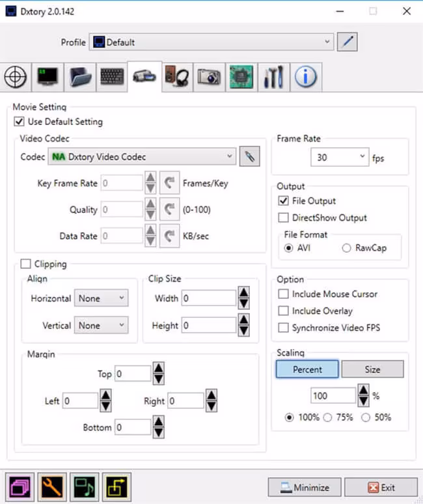Open the Audio speaker-headphones tab
The height and width of the screenshot is (504, 423).
[x=177, y=77]
